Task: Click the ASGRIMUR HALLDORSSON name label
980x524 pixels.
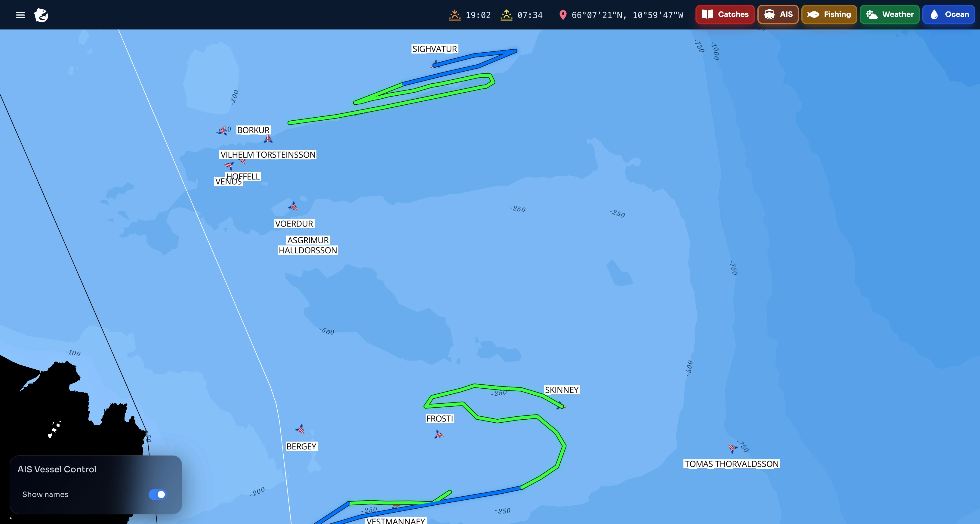Action: pyautogui.click(x=308, y=245)
